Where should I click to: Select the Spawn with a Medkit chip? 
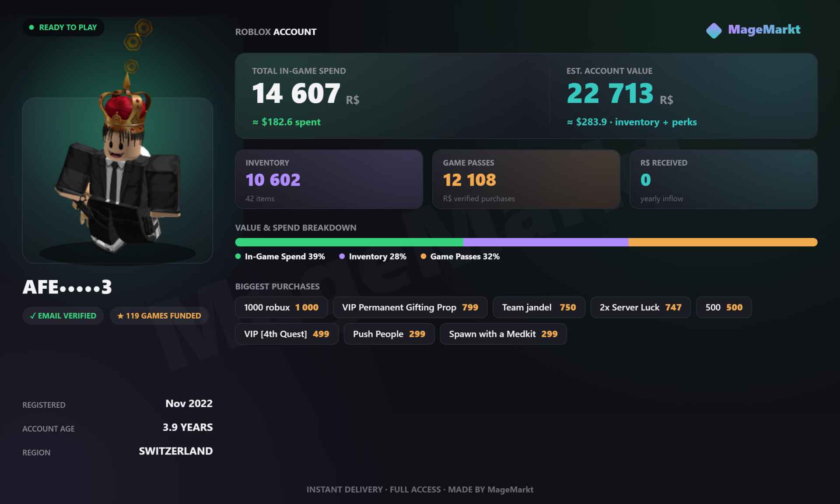click(x=503, y=334)
